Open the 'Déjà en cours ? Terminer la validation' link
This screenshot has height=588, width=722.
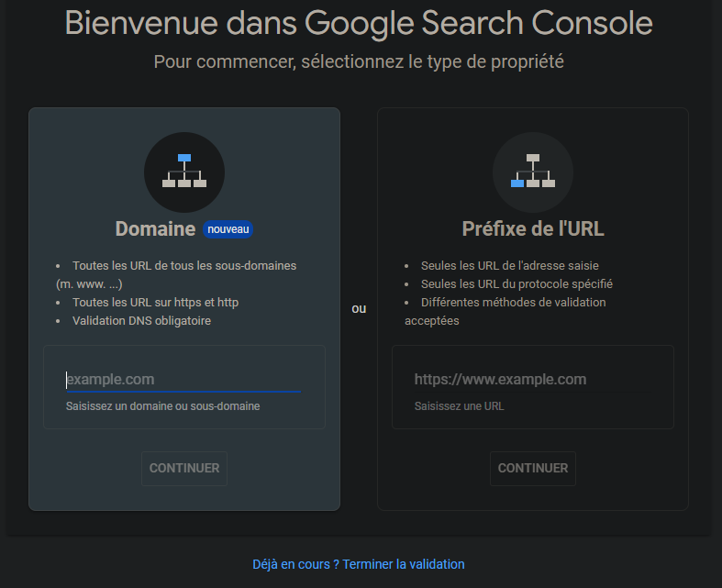(358, 564)
